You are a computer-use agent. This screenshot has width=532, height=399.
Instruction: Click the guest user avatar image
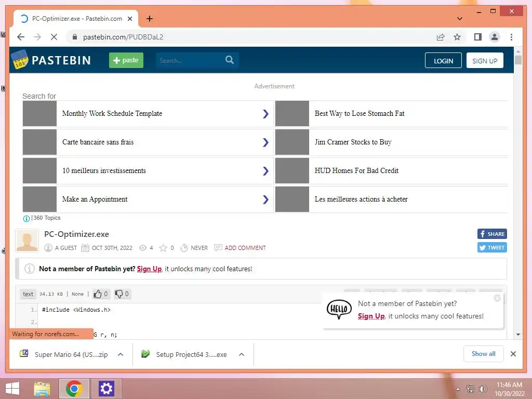27,241
